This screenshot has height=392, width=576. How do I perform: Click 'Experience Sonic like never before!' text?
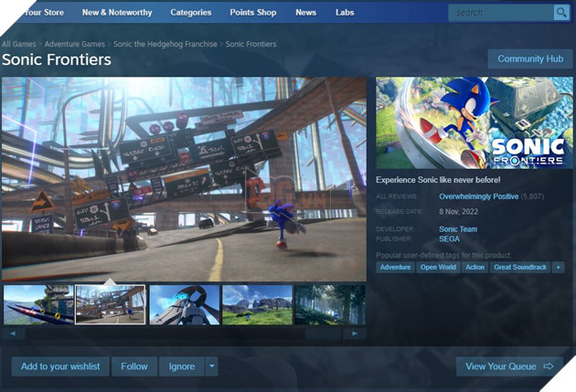(438, 180)
